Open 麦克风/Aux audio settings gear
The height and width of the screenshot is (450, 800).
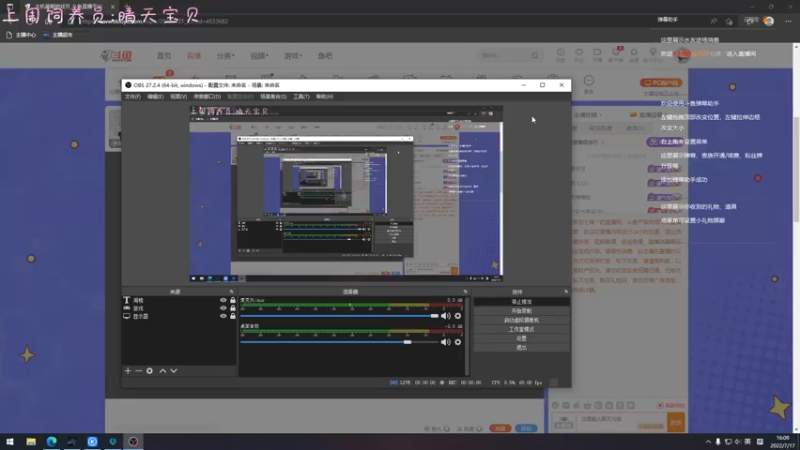tap(458, 316)
